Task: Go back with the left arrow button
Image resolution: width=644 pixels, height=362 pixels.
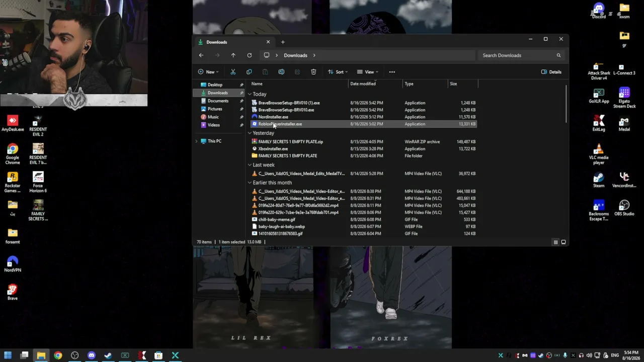Action: (x=201, y=55)
